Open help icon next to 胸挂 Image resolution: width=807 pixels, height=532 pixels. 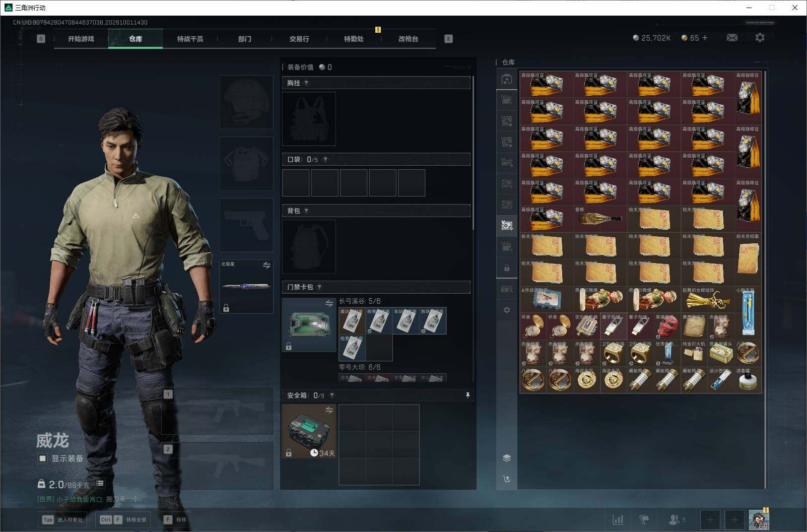click(306, 83)
